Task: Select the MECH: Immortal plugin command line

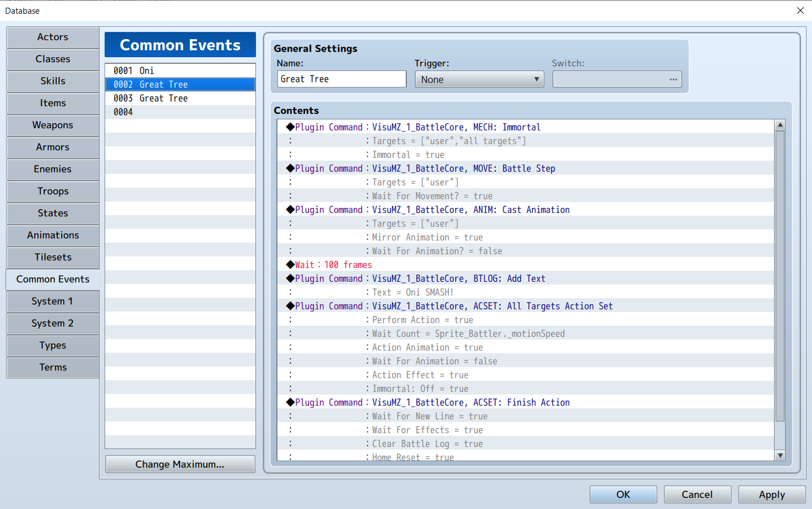Action: (x=526, y=127)
